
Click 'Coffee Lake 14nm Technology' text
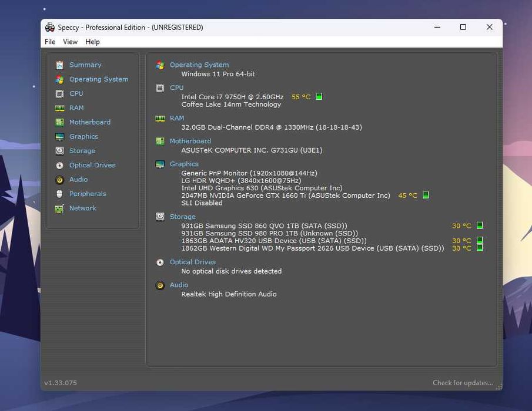click(x=231, y=105)
